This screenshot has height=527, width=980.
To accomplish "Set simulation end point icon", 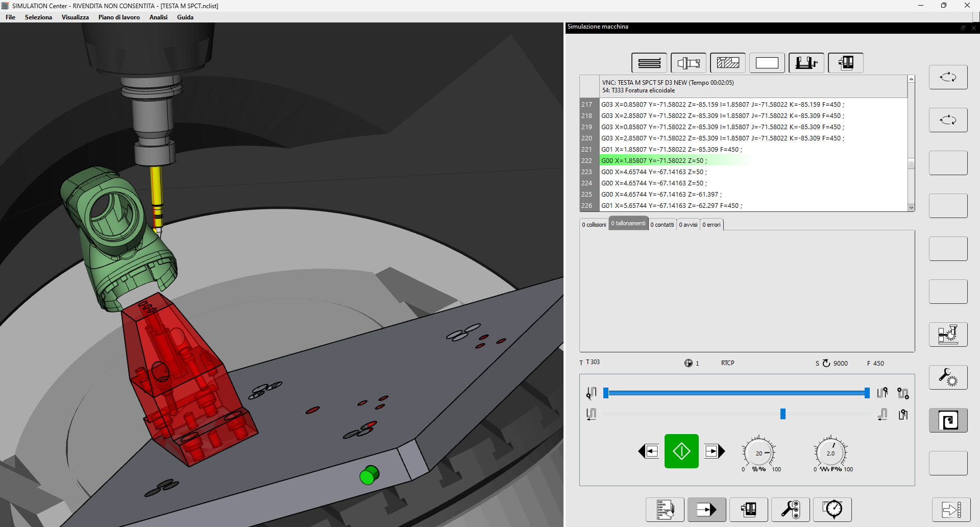I will point(883,393).
